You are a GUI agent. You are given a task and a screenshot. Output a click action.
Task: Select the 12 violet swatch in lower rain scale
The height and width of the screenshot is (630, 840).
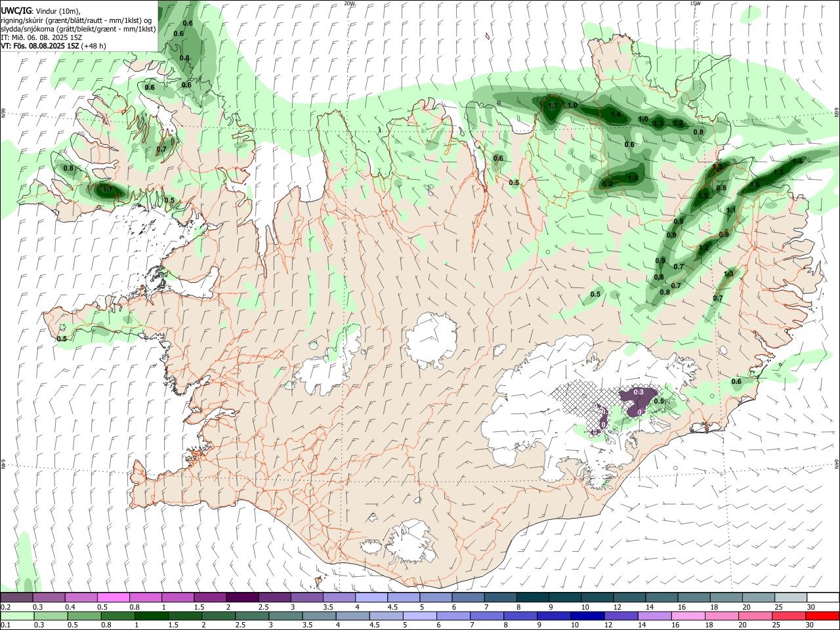click(x=621, y=616)
